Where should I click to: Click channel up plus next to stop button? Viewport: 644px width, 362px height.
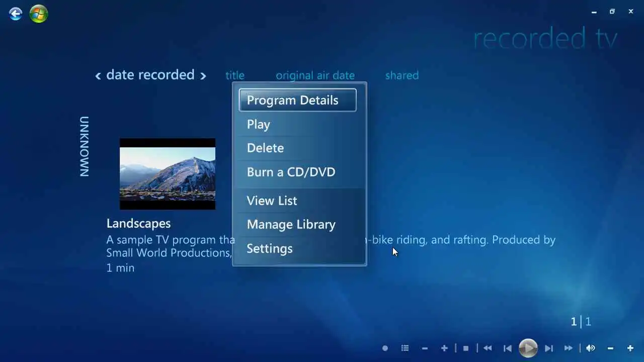pyautogui.click(x=444, y=348)
